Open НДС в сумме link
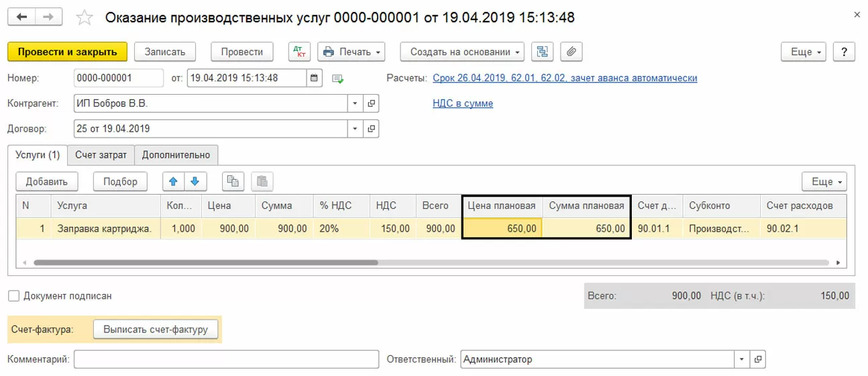The width and height of the screenshot is (868, 376). pyautogui.click(x=463, y=103)
